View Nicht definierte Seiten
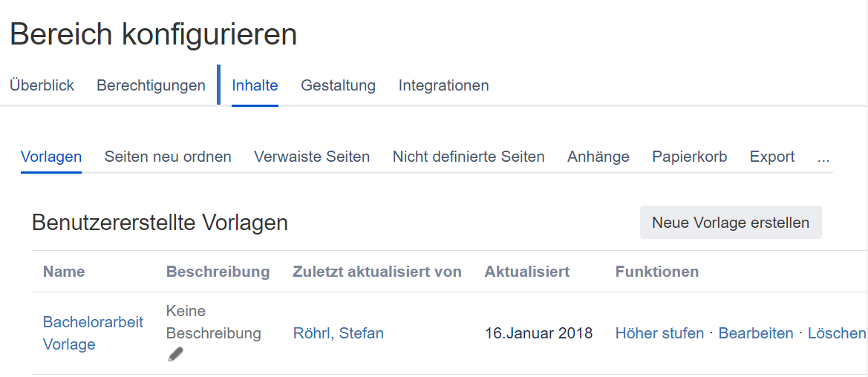This screenshot has height=377, width=868. click(469, 157)
